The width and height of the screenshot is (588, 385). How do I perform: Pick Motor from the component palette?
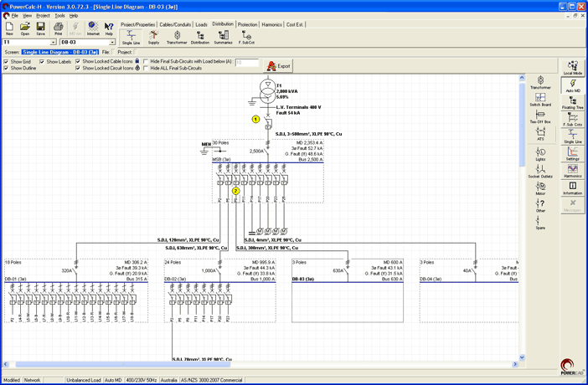[540, 188]
